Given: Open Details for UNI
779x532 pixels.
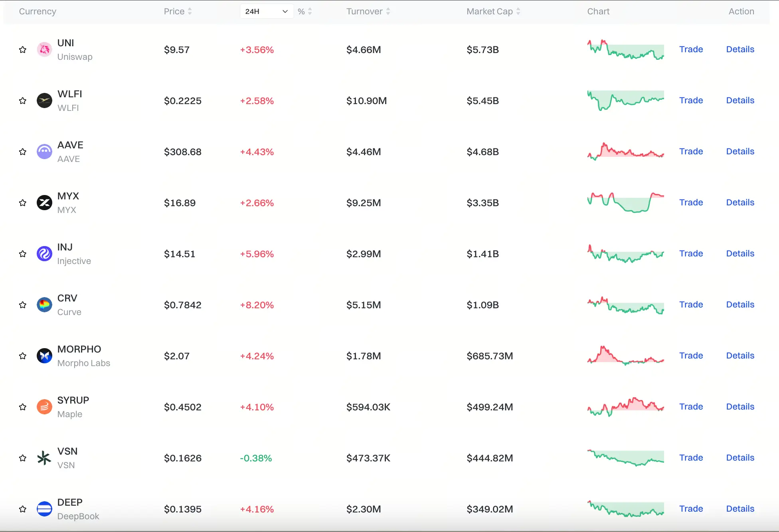Looking at the screenshot, I should coord(740,49).
